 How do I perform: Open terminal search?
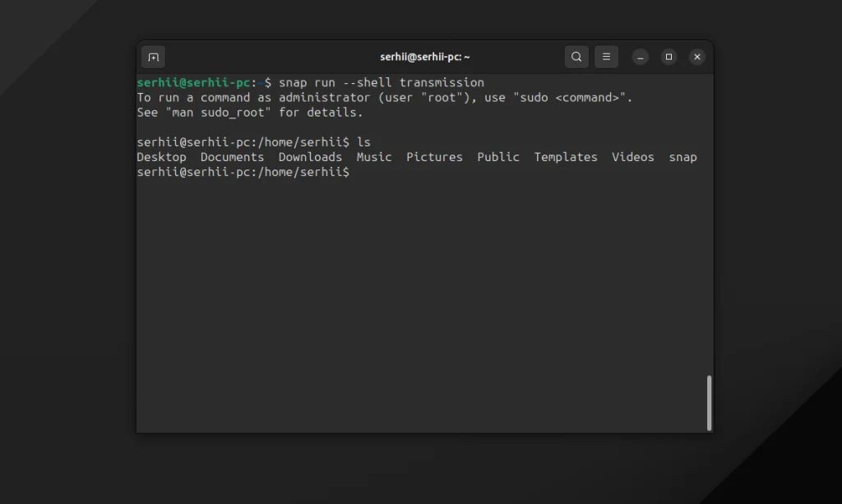[576, 57]
